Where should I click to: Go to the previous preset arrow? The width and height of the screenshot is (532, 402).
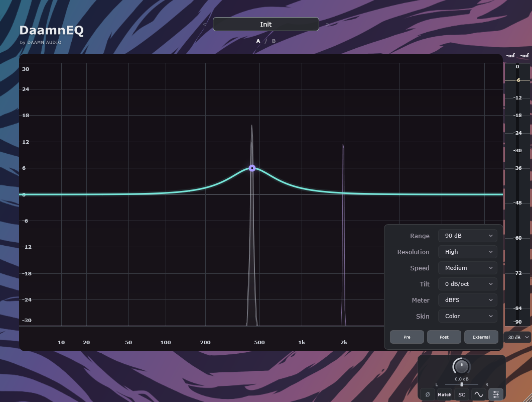[204, 25]
